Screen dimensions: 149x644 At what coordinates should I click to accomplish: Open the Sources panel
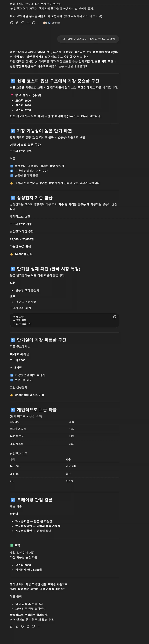(56, 23)
